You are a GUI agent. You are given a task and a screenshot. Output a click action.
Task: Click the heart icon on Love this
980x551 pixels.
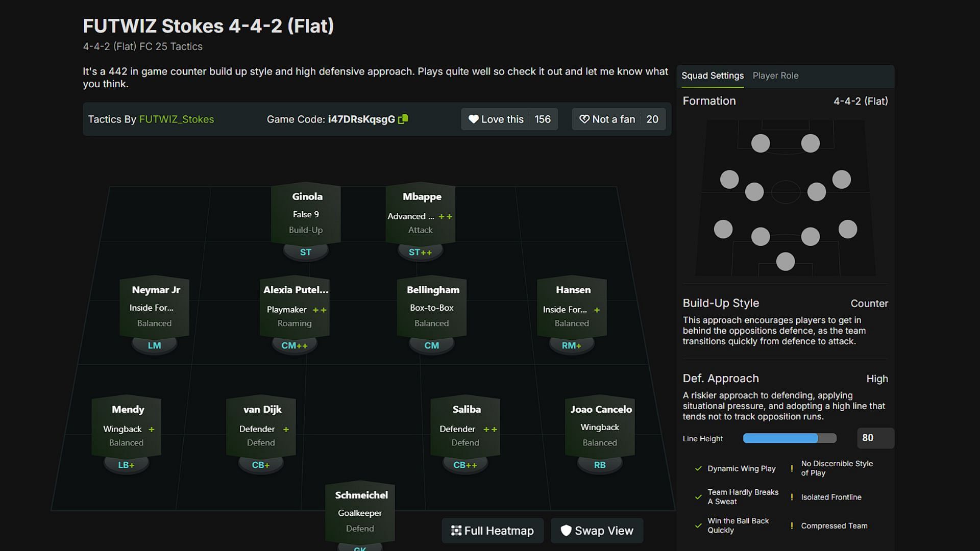pyautogui.click(x=473, y=119)
